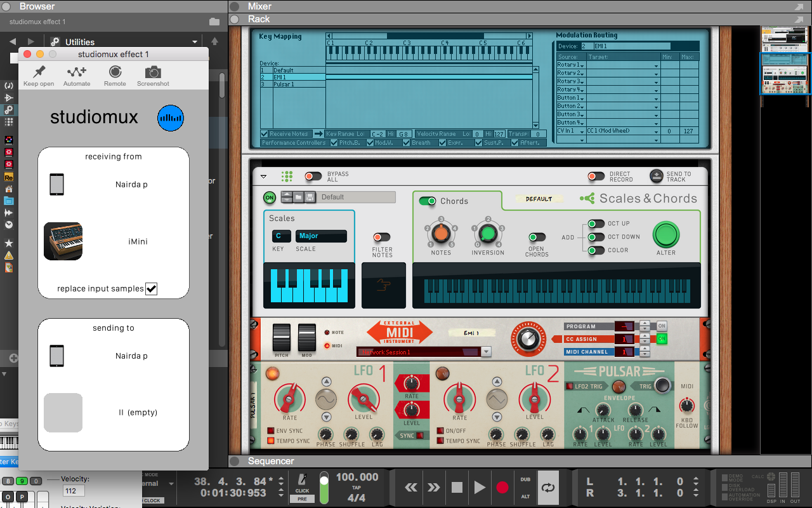Image resolution: width=812 pixels, height=508 pixels.
Task: Click the Play transport button
Action: pyautogui.click(x=480, y=488)
